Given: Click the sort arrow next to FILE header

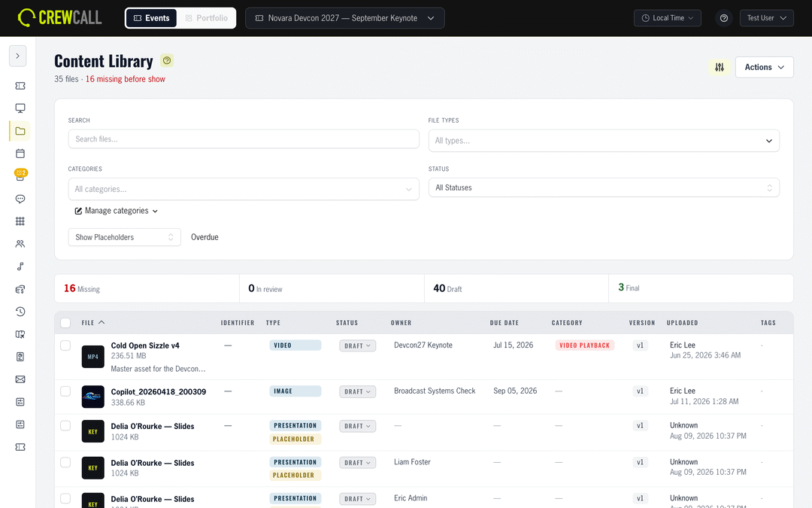Looking at the screenshot, I should pos(101,322).
